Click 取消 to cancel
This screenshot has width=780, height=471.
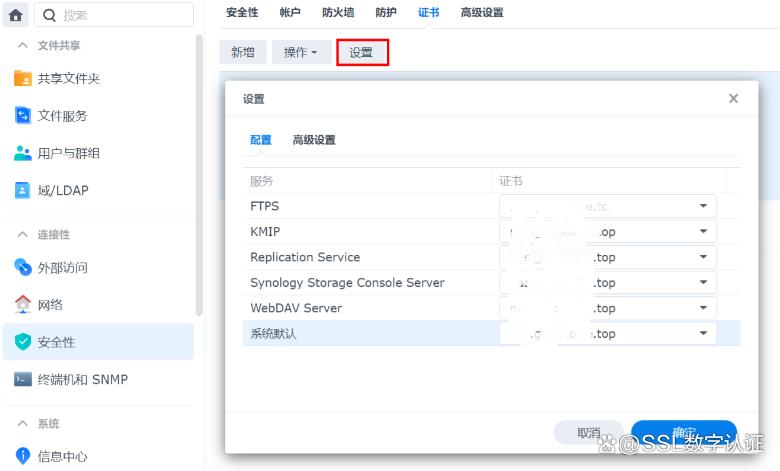(x=588, y=433)
